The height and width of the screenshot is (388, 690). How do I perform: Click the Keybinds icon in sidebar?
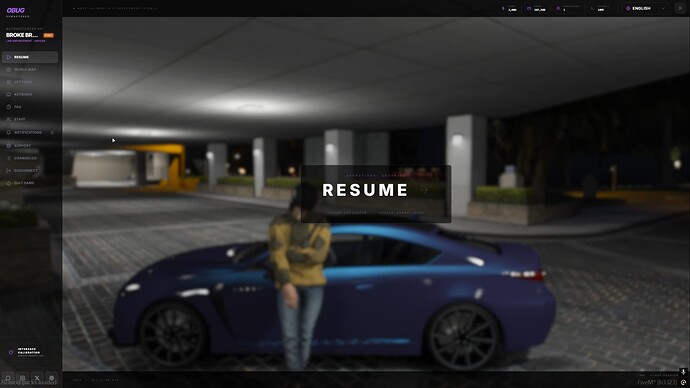[8, 94]
